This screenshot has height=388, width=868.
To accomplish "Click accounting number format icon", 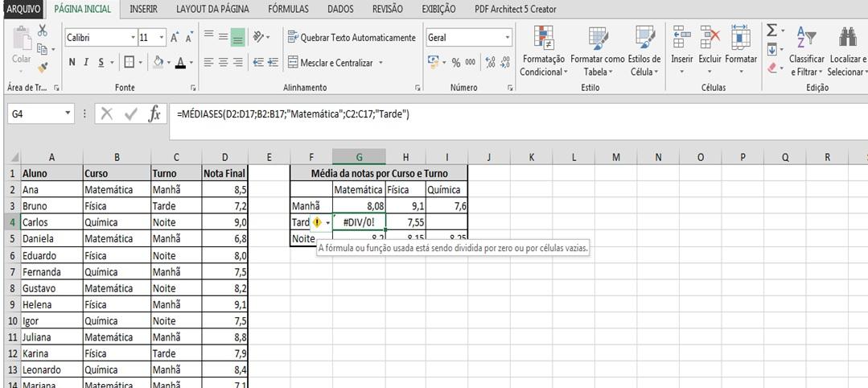I will [x=433, y=63].
